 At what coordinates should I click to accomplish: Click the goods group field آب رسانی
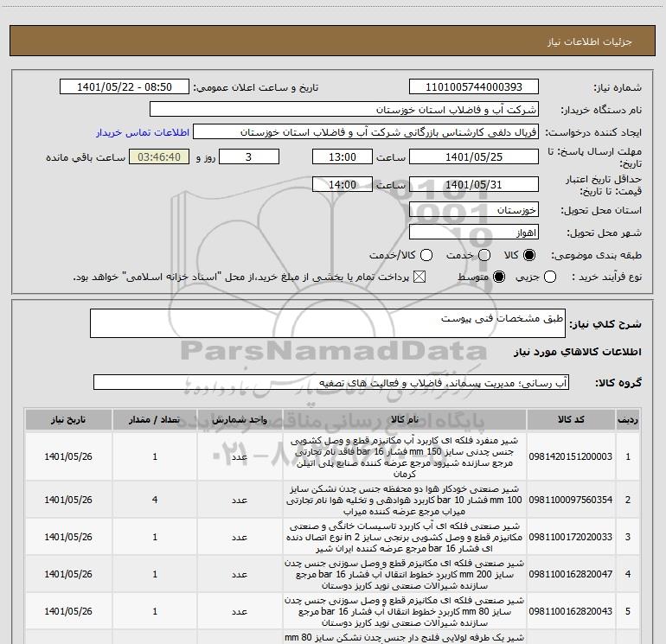tap(331, 382)
